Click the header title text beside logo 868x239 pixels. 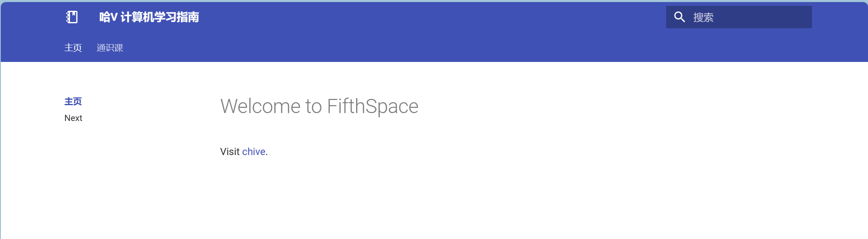tap(149, 17)
